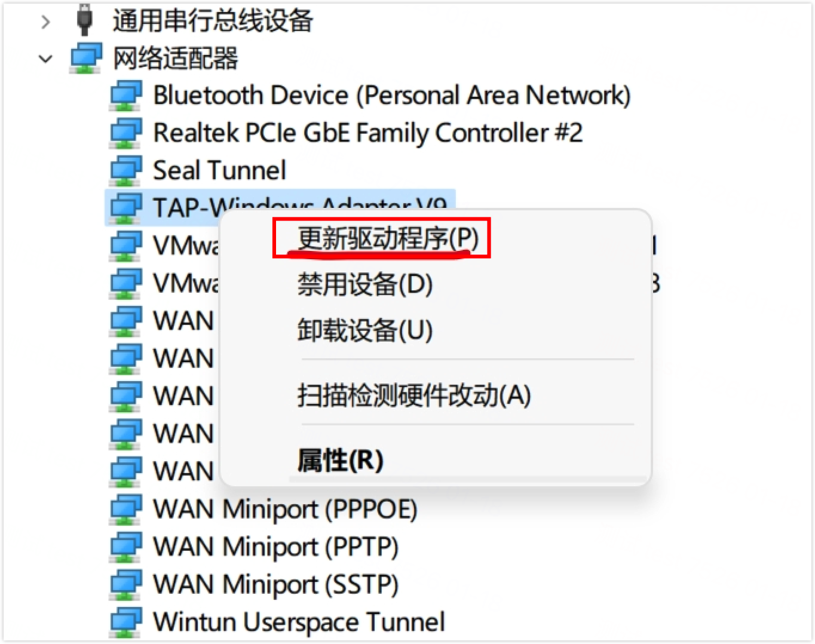Click the WAN Miniport (PPPOE) icon
The width and height of the screenshot is (815, 644).
[125, 510]
